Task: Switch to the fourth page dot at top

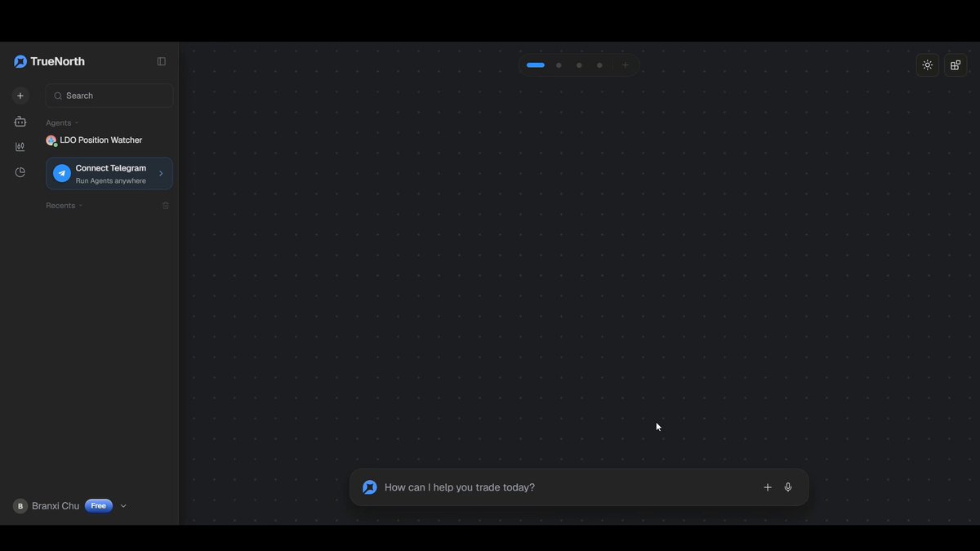Action: pos(599,65)
